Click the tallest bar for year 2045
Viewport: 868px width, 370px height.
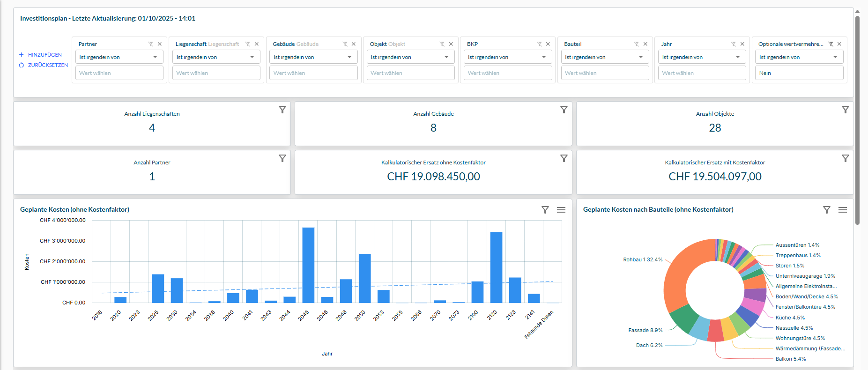pos(308,265)
